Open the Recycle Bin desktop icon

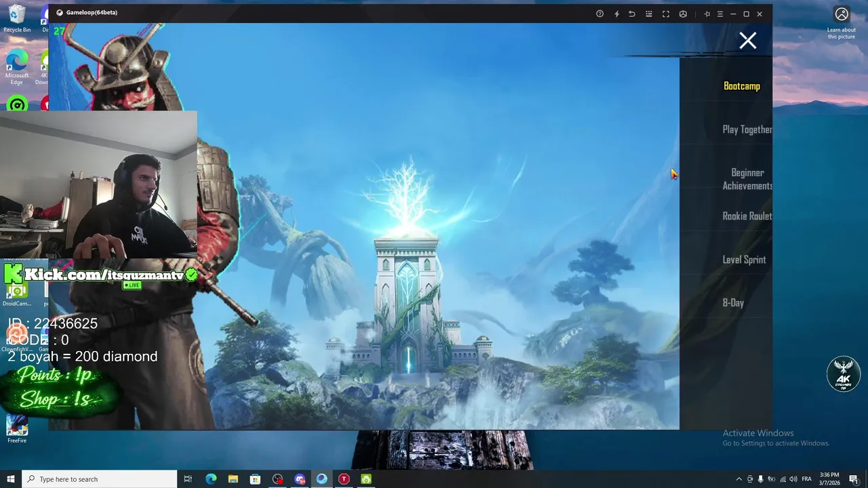pyautogui.click(x=17, y=19)
